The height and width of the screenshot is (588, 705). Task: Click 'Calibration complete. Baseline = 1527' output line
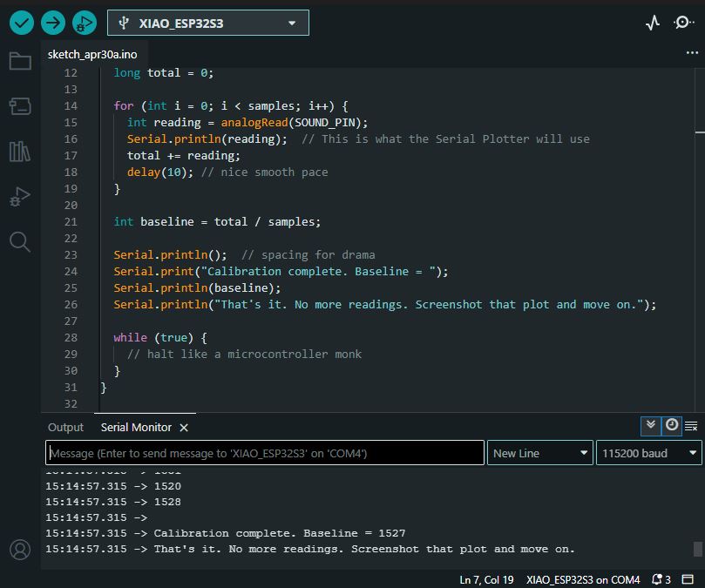(225, 533)
